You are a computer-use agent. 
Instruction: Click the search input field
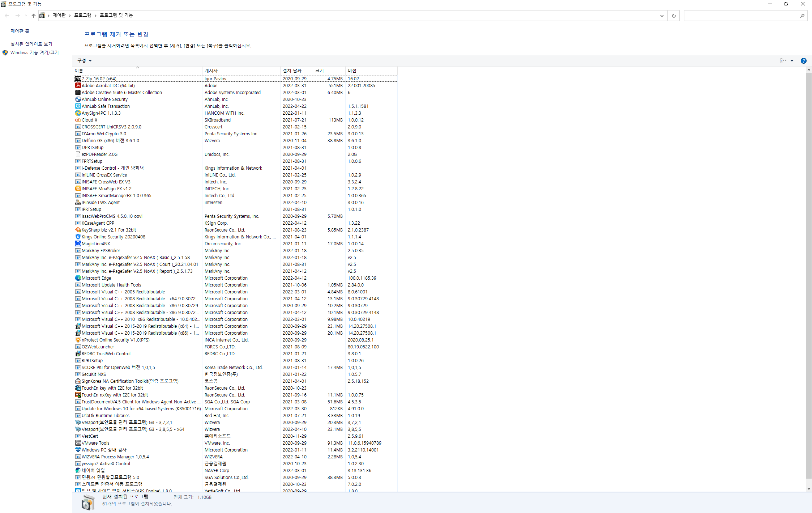coord(741,16)
